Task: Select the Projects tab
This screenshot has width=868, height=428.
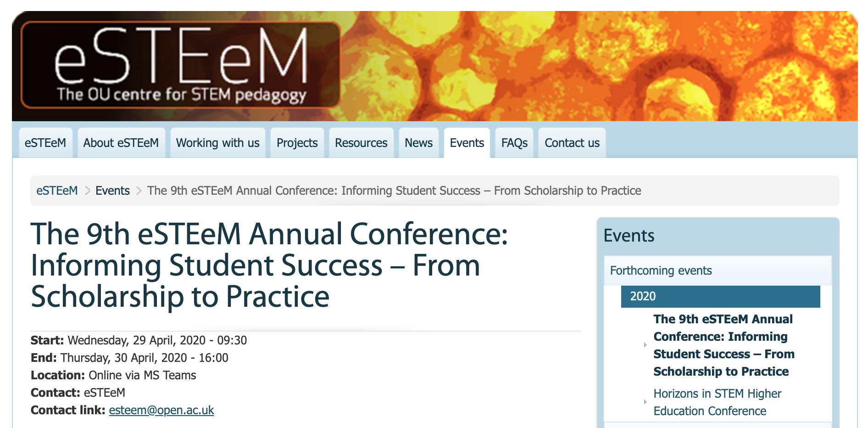Action: coord(297,143)
